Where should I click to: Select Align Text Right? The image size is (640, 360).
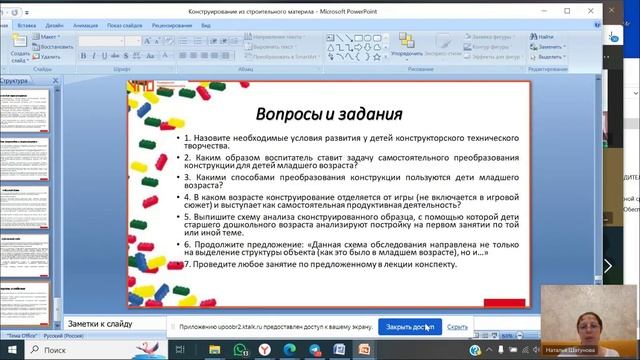pos(204,56)
